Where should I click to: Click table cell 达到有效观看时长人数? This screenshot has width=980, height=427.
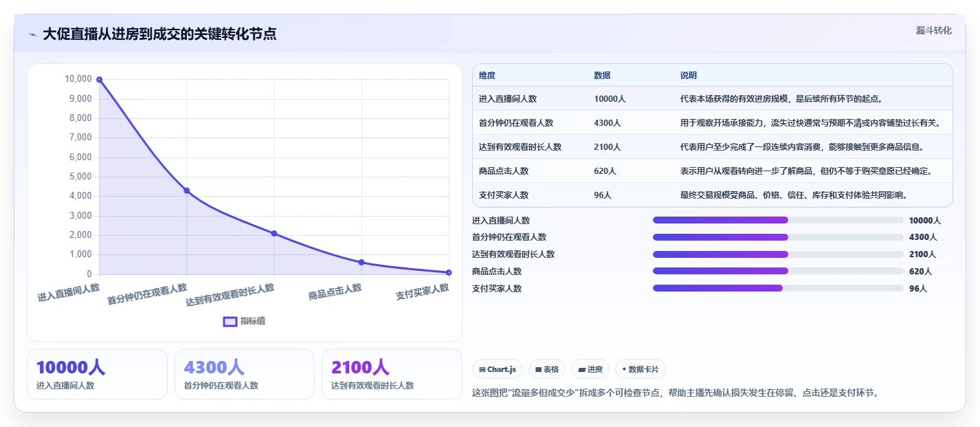click(x=520, y=147)
